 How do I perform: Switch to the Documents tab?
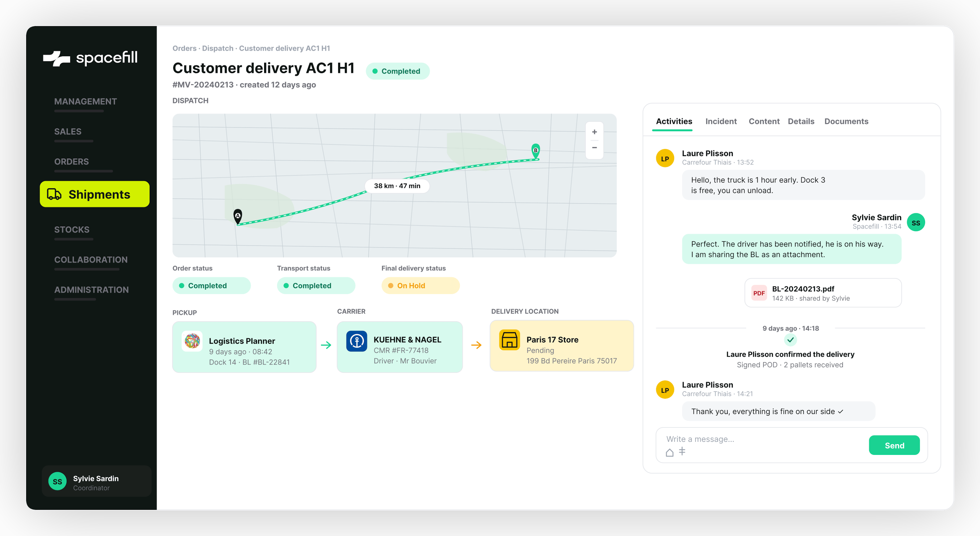tap(846, 121)
